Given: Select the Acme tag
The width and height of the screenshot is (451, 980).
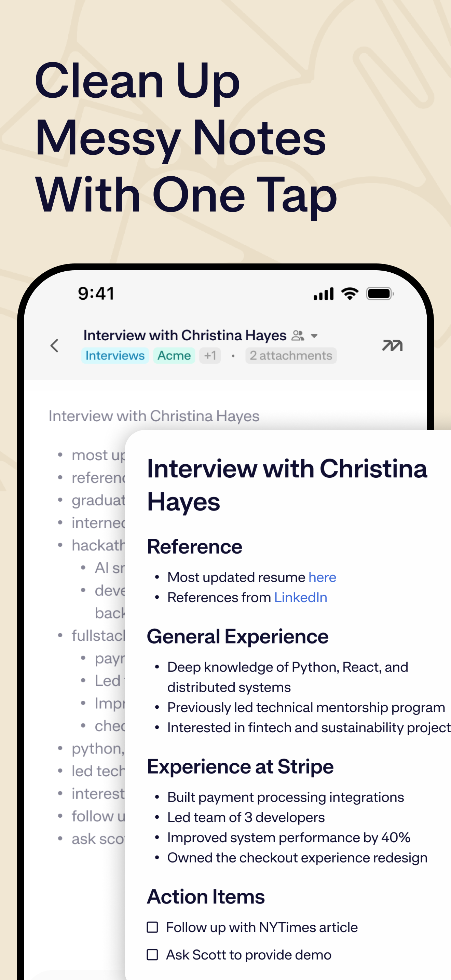Looking at the screenshot, I should 174,355.
